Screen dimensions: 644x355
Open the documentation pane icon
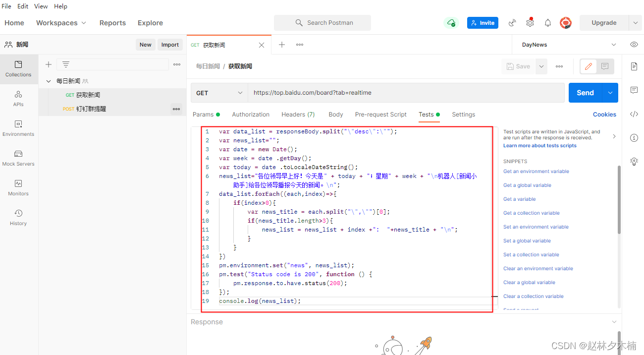pyautogui.click(x=634, y=66)
